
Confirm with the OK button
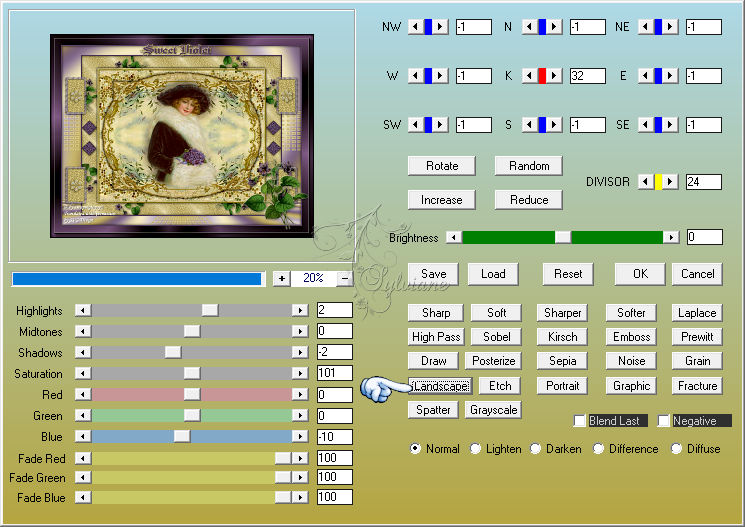[640, 274]
